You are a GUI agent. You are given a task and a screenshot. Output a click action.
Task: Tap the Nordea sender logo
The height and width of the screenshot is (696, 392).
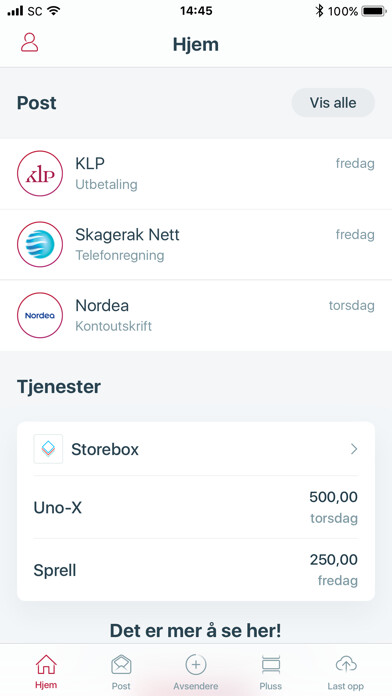[40, 315]
